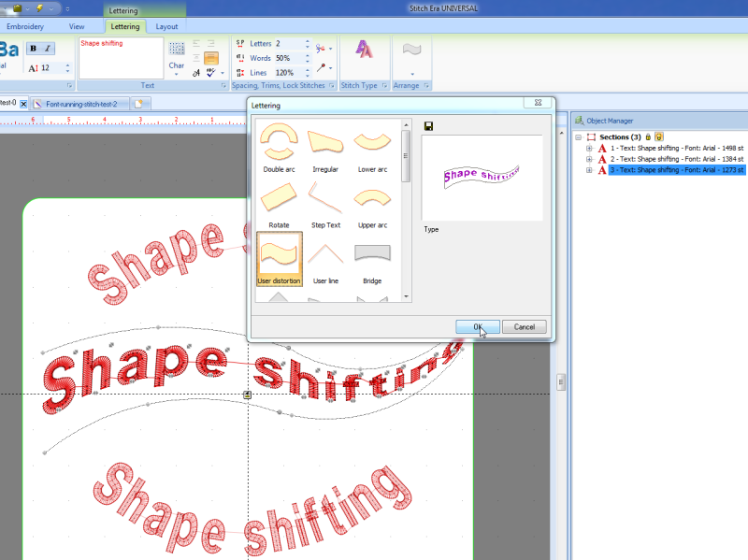Click the lightning bolt quick access icon
Screen dimensions: 748x560
point(39,8)
